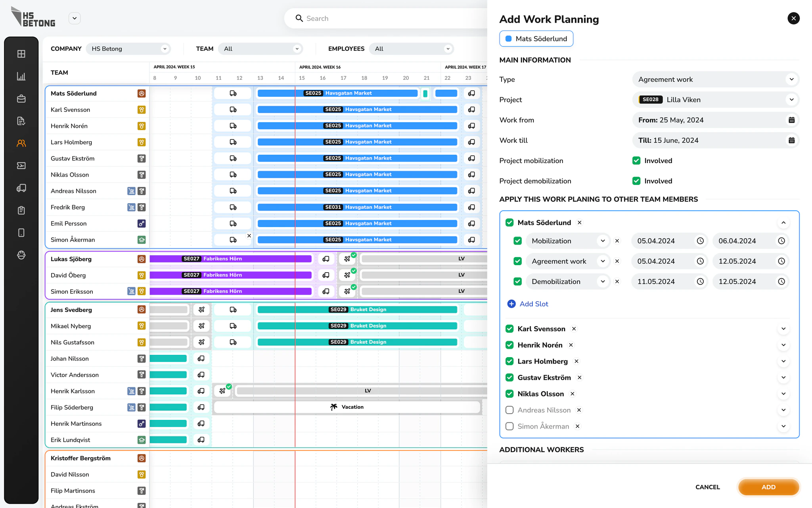Image resolution: width=812 pixels, height=508 pixels.
Task: Click clock icon beside Demobilization end 12.05.2024
Action: [781, 281]
